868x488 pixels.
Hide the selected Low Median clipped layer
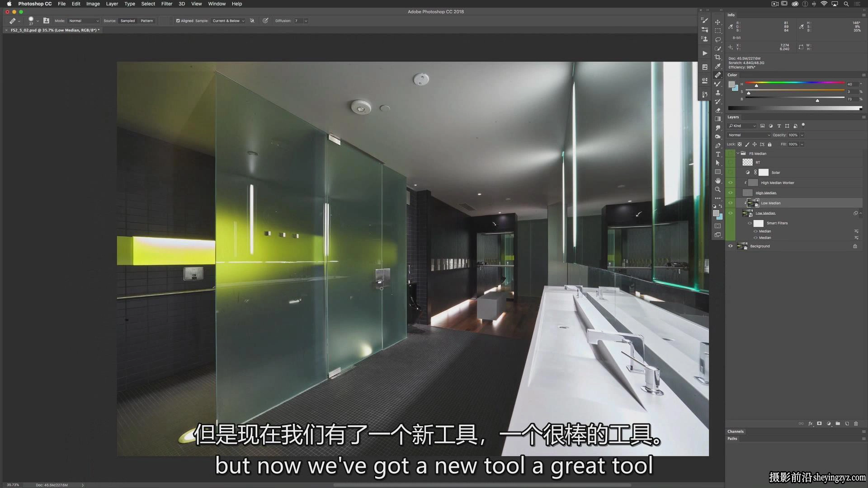(x=731, y=203)
